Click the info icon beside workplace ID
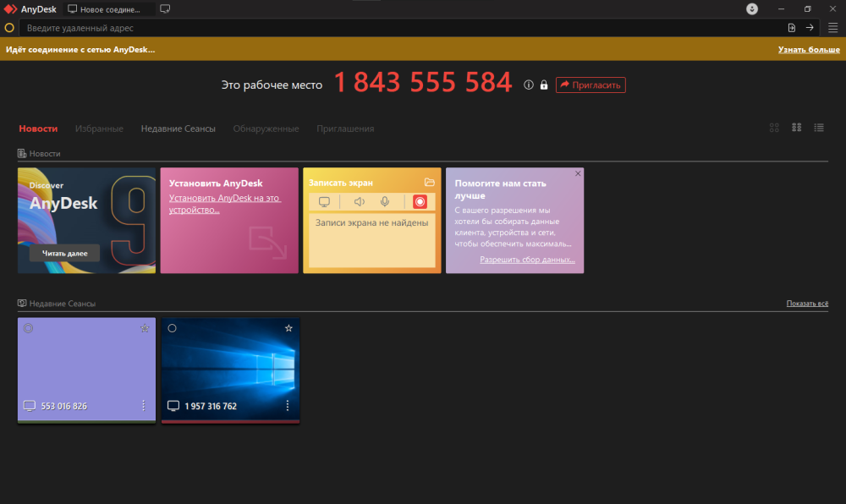The width and height of the screenshot is (846, 504). coord(529,85)
